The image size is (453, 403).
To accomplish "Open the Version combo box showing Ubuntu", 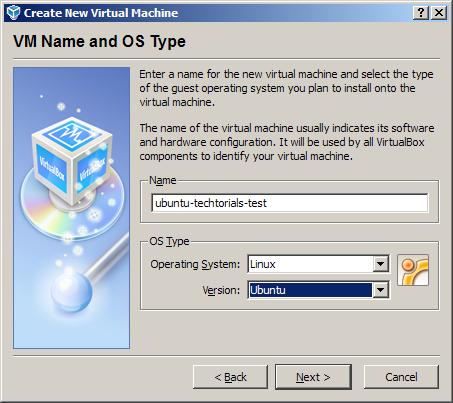I will click(318, 290).
